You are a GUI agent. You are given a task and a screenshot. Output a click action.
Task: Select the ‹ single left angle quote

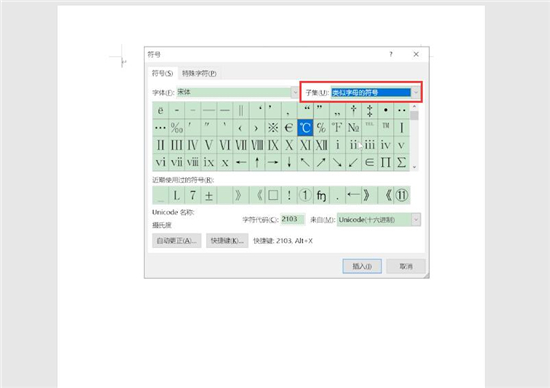coord(241,128)
